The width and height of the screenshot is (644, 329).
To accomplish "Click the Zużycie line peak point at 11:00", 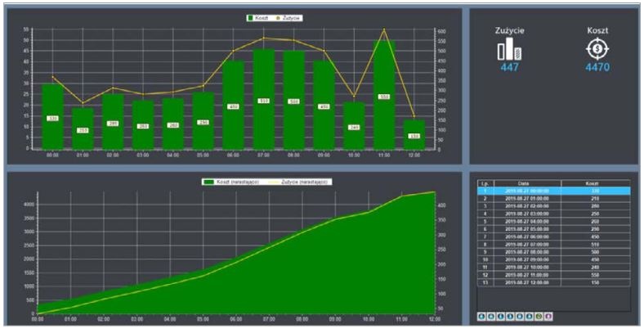I will 384,29.
